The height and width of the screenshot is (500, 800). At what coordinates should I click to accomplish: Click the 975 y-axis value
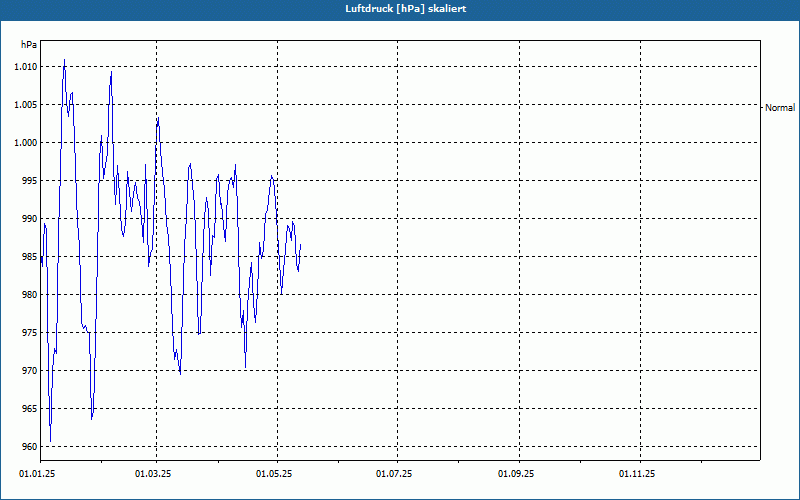point(30,333)
